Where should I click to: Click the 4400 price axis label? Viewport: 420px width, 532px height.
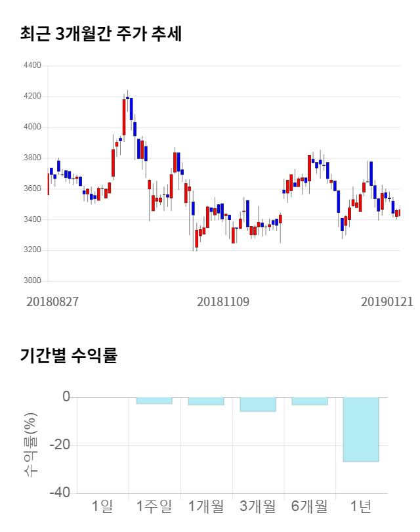31,66
